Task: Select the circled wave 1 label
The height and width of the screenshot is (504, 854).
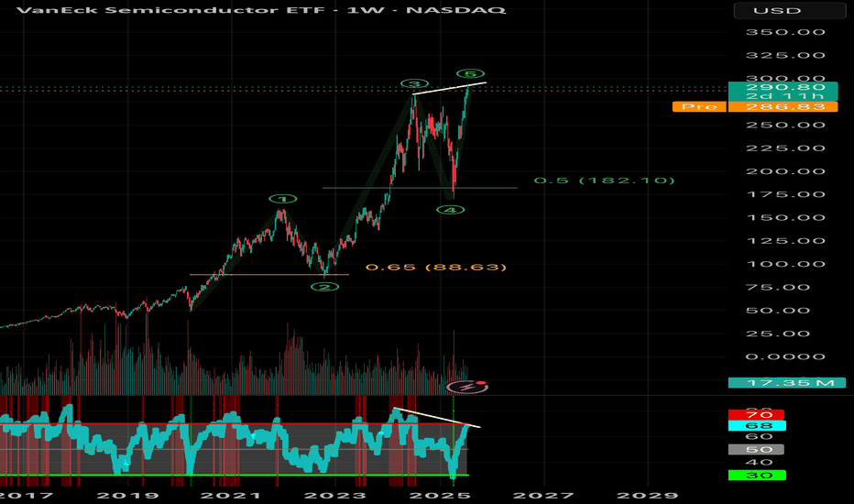Action: tap(282, 199)
